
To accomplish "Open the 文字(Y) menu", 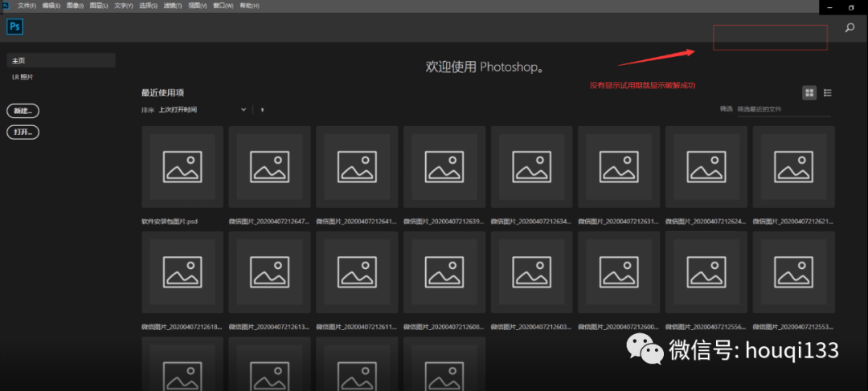I will click(x=124, y=6).
